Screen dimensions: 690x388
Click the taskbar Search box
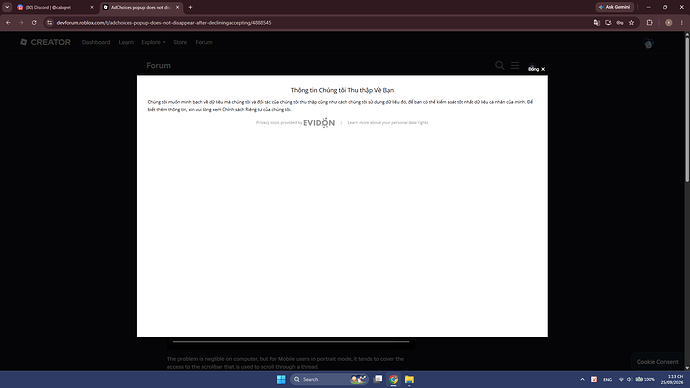pos(329,379)
